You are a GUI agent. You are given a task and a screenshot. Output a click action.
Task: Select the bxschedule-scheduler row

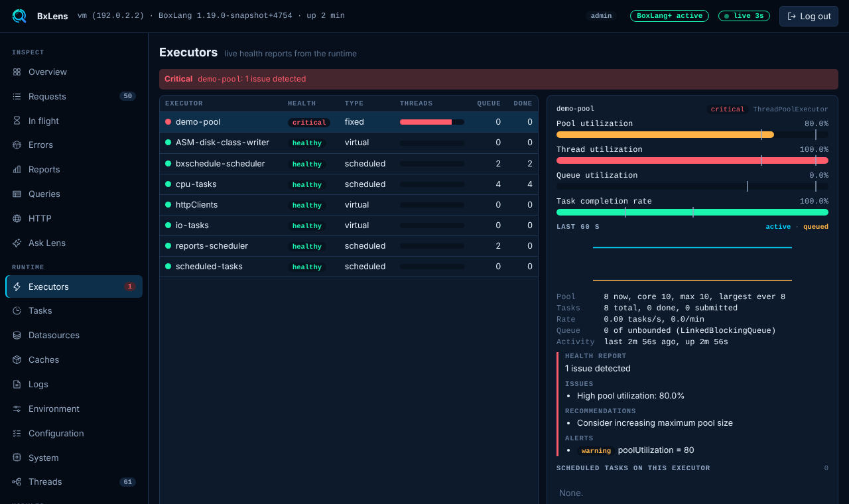(349, 164)
